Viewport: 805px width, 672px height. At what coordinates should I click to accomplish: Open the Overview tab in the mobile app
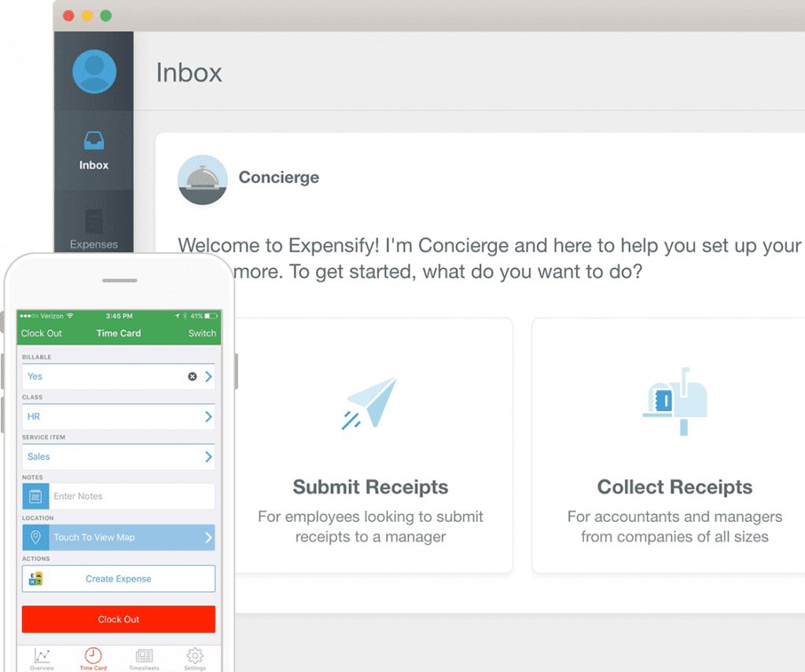click(42, 659)
